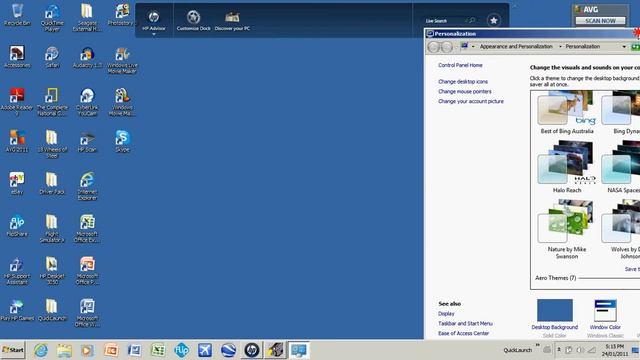Viewport: 640px width, 360px height.
Task: Go forward in Personalization window
Action: (x=447, y=47)
